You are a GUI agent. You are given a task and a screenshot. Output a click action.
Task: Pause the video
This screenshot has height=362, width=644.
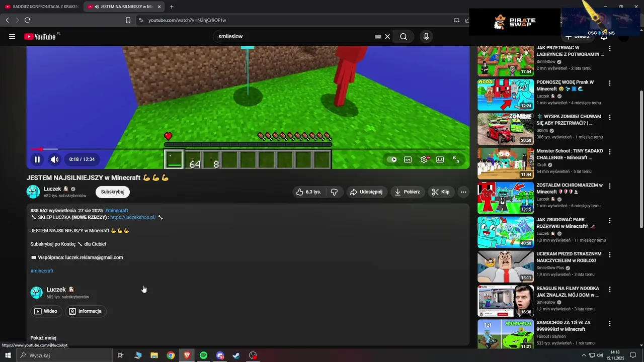[37, 159]
